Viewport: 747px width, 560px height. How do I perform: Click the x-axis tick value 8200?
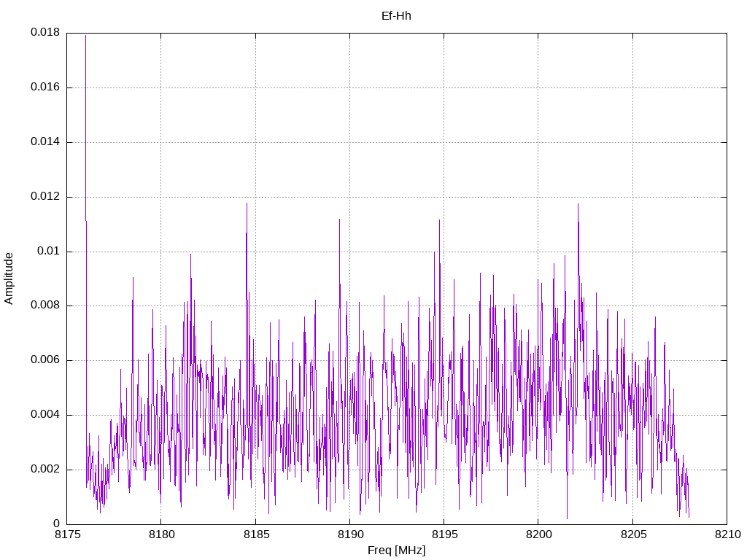tap(539, 534)
